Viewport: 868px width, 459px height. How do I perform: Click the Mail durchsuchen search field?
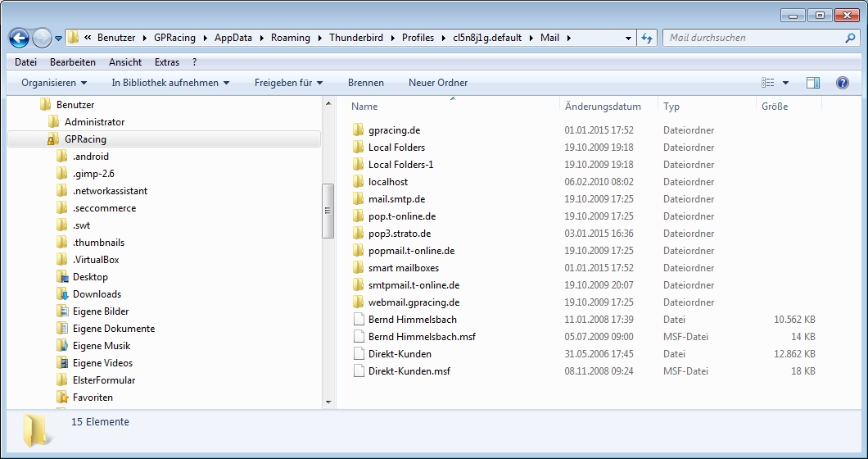pos(753,38)
